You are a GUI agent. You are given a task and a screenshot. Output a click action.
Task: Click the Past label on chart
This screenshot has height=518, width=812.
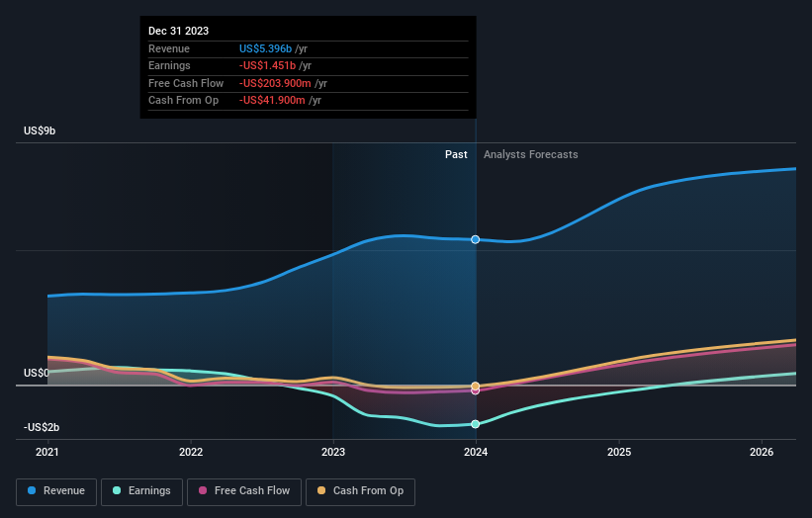[x=456, y=154]
